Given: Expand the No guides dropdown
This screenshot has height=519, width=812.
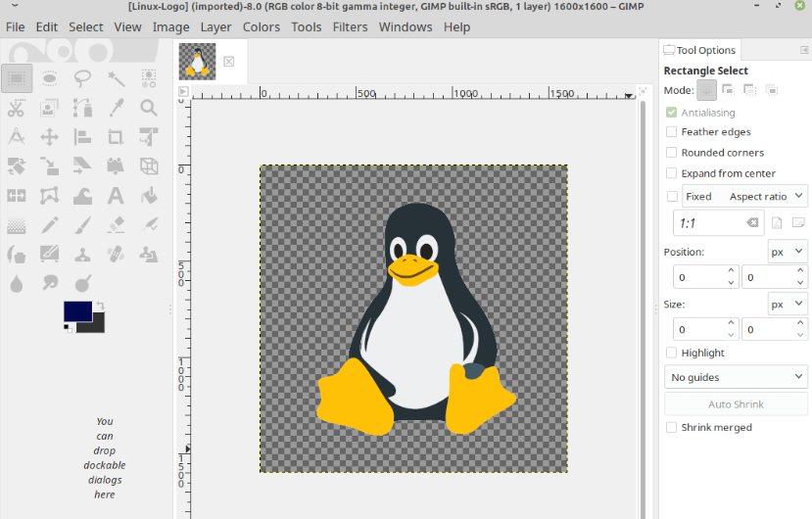Looking at the screenshot, I should click(736, 377).
